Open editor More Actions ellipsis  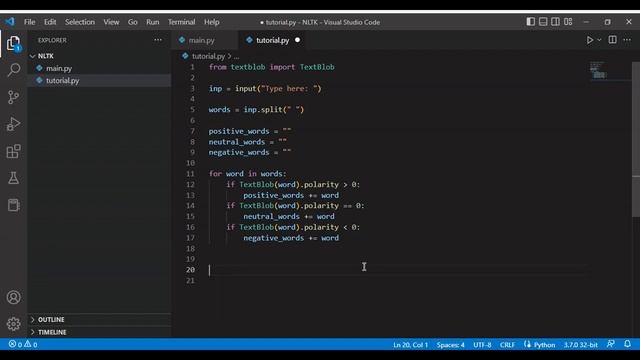(x=627, y=40)
